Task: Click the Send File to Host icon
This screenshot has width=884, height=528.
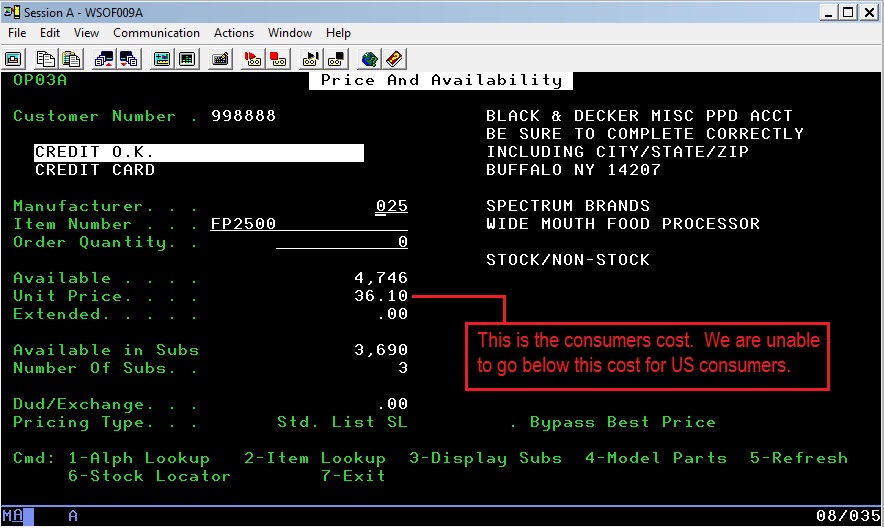Action: coord(104,59)
